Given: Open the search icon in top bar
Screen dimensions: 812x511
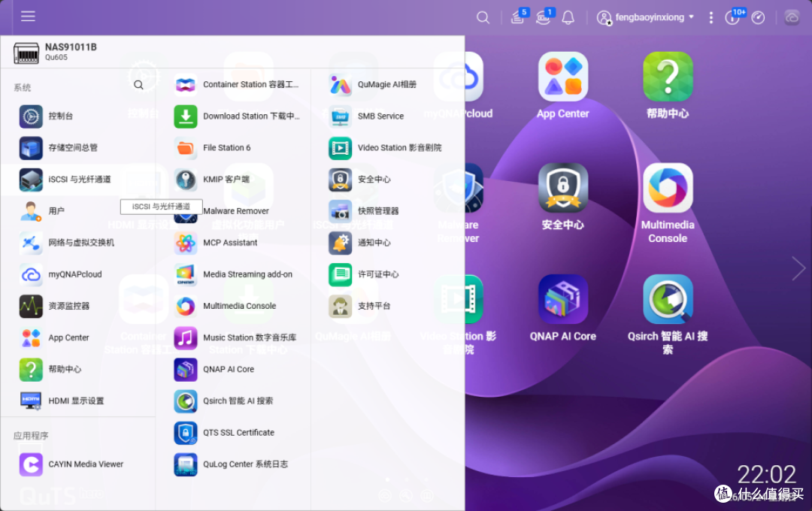Looking at the screenshot, I should [x=483, y=17].
